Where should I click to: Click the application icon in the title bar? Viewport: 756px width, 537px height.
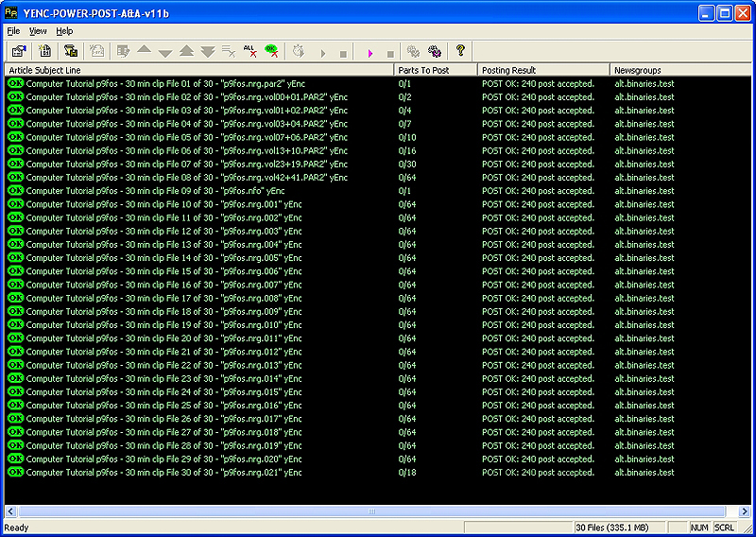[x=10, y=12]
